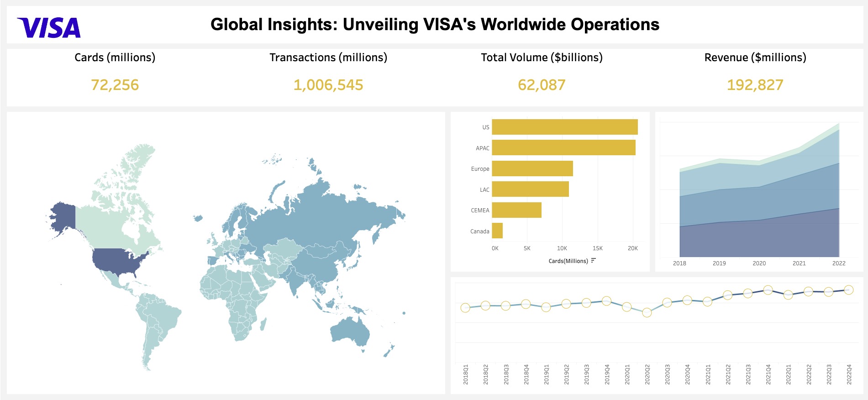Select the 2019Q1 circle marker on line chart
The width and height of the screenshot is (868, 400).
[x=546, y=307]
